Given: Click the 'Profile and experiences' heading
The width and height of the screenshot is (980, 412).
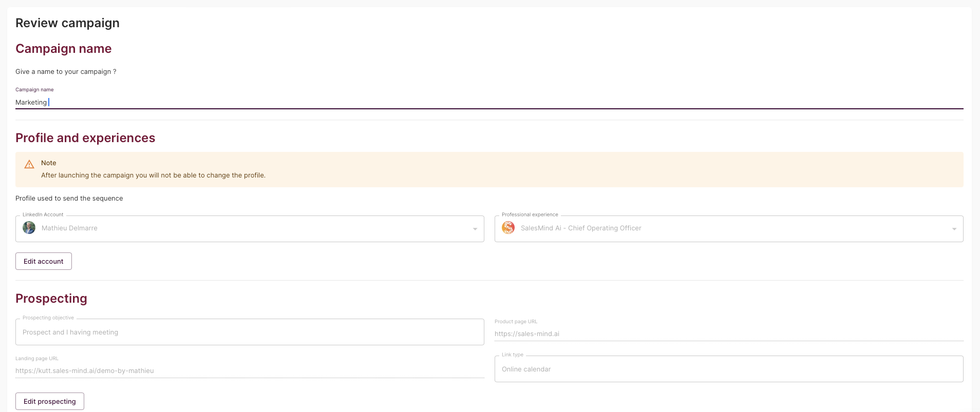Looking at the screenshot, I should point(85,138).
